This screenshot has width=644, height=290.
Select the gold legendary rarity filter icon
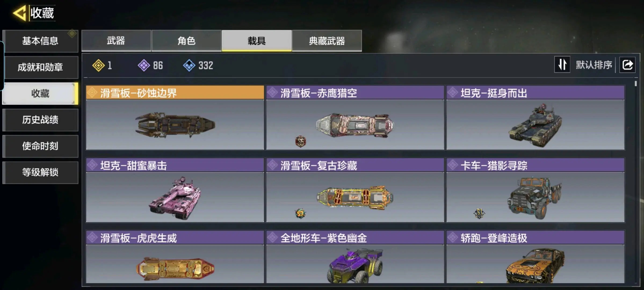98,65
